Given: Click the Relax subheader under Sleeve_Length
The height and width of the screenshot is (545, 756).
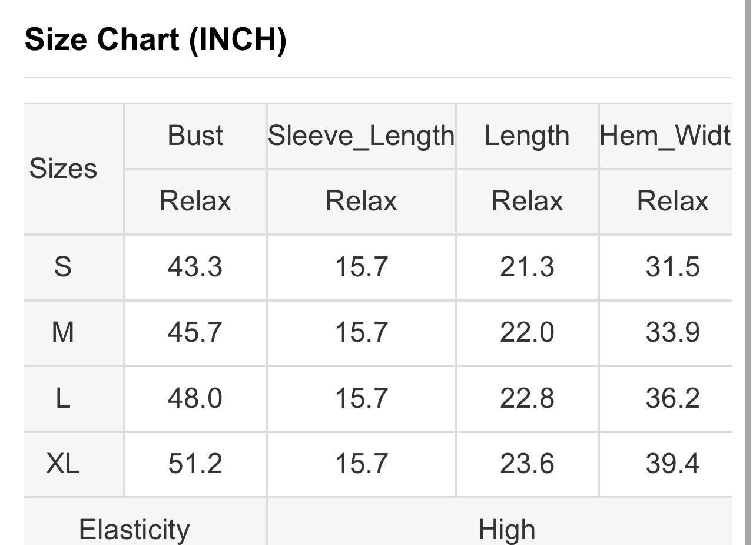Looking at the screenshot, I should 361,202.
